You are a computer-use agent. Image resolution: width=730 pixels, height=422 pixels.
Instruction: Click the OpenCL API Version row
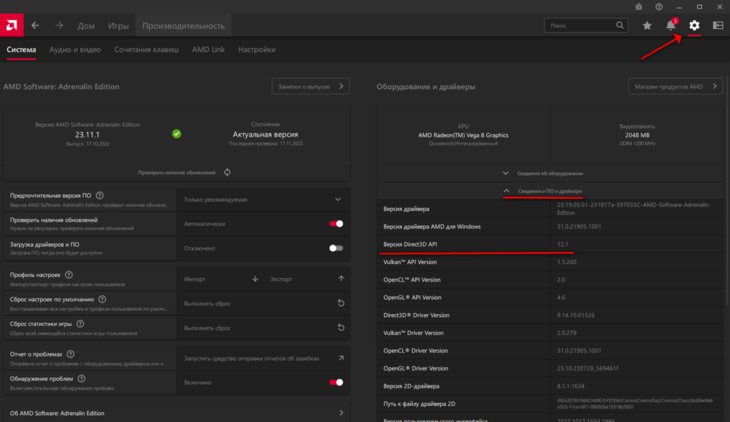tap(549, 279)
